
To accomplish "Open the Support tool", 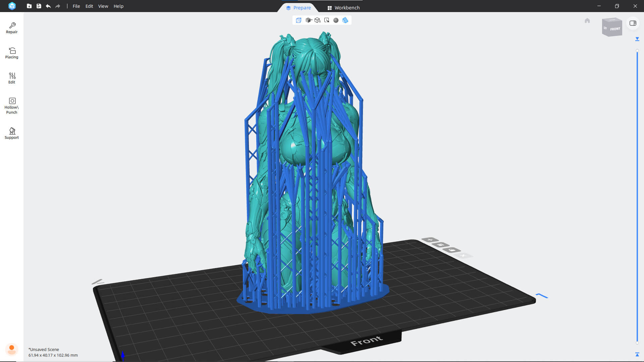I will pos(12,133).
